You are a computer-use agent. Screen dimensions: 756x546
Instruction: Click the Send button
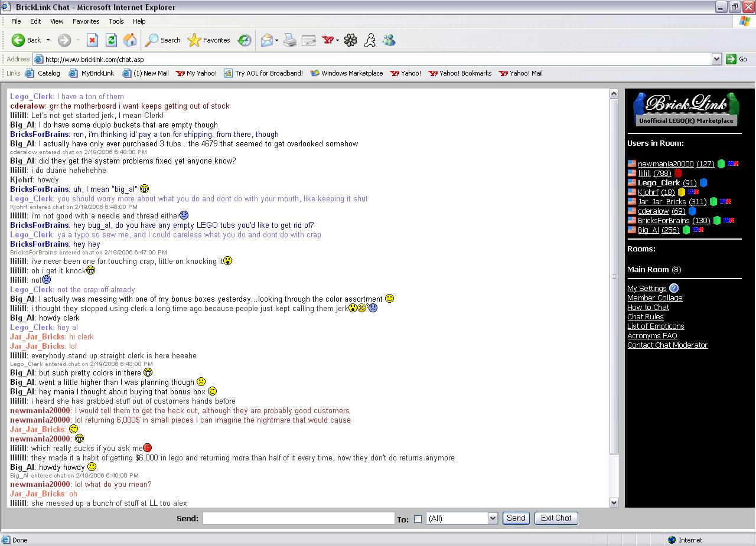pos(516,518)
